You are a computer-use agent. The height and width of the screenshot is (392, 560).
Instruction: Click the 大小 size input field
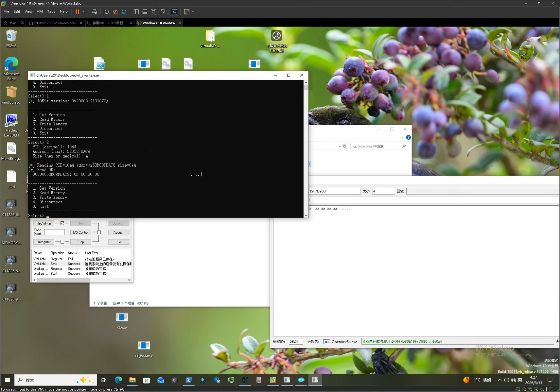click(383, 191)
